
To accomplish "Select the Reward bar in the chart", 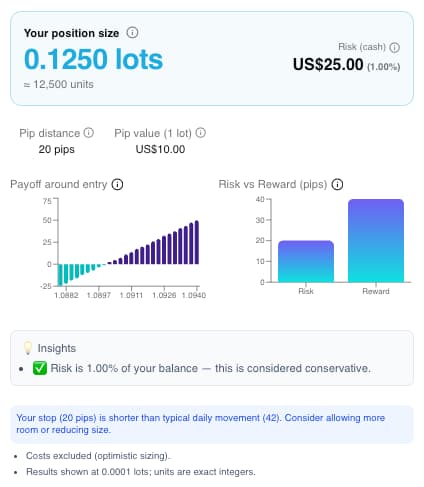I will point(376,241).
